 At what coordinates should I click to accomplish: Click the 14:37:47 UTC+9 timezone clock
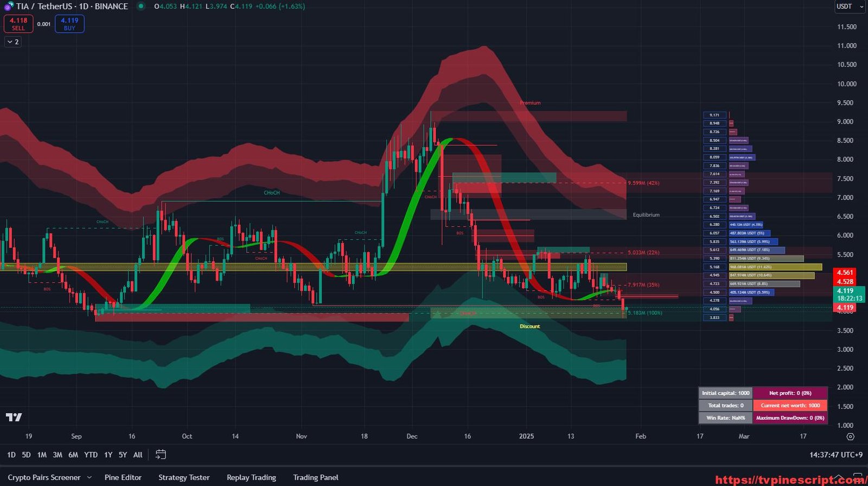tap(835, 455)
